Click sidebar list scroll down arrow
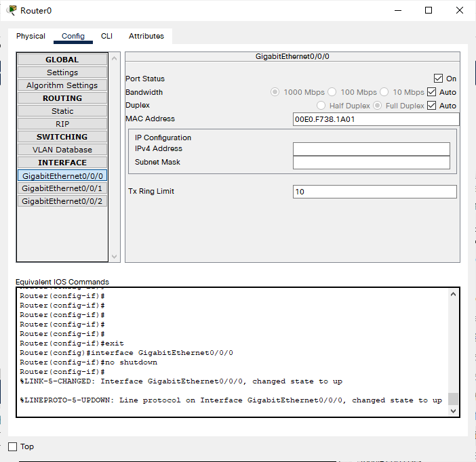This screenshot has height=462, width=476. point(115,257)
